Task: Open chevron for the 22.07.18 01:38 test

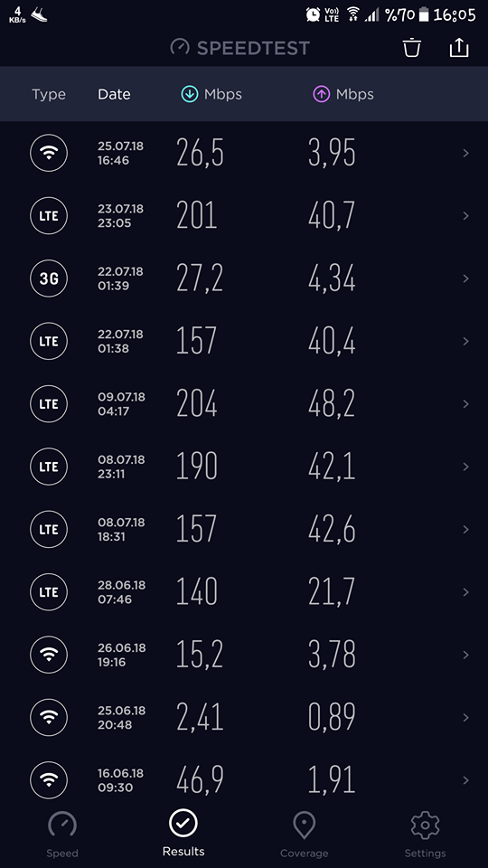Action: 466,341
